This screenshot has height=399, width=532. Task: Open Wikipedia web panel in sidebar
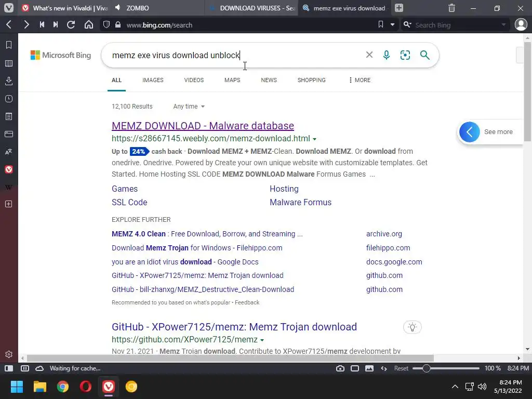tap(9, 187)
